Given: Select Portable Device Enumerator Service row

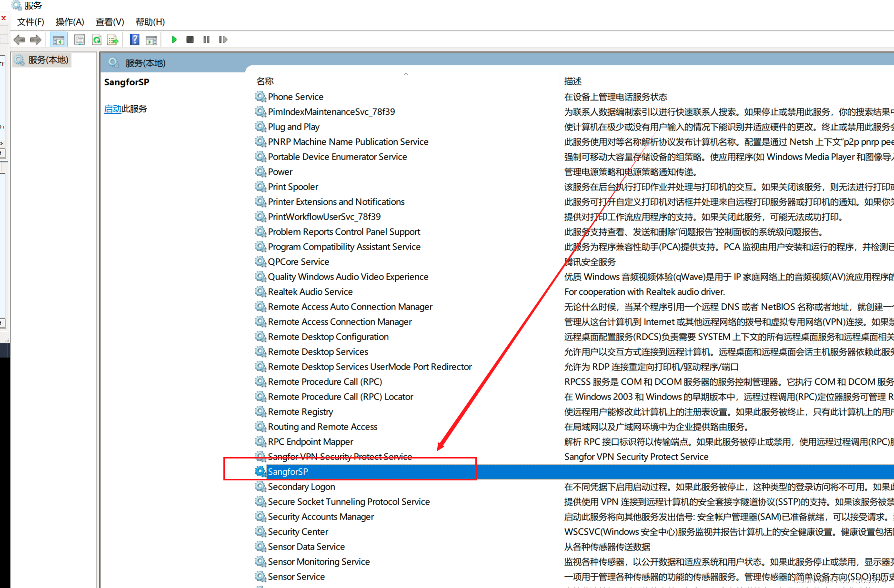Looking at the screenshot, I should tap(337, 157).
